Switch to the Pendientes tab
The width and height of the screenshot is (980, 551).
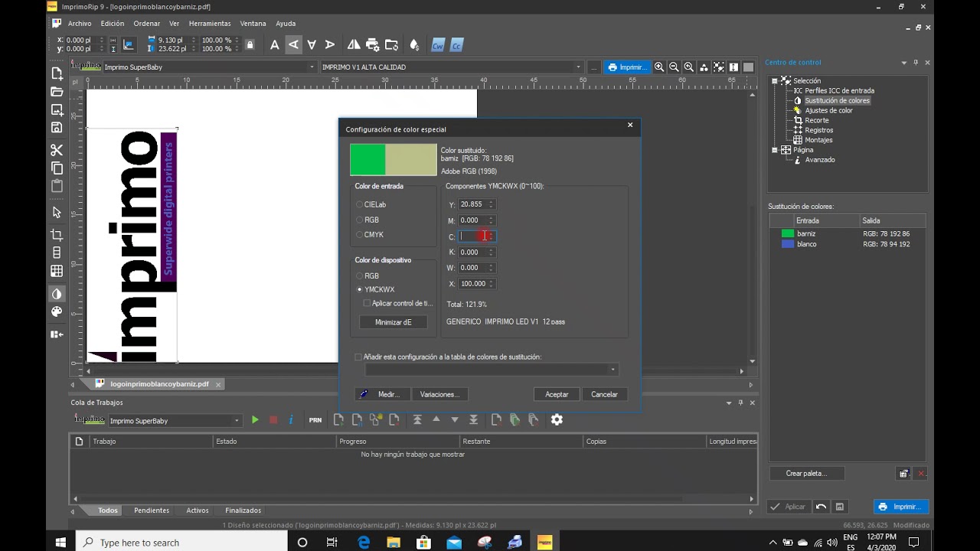[152, 510]
